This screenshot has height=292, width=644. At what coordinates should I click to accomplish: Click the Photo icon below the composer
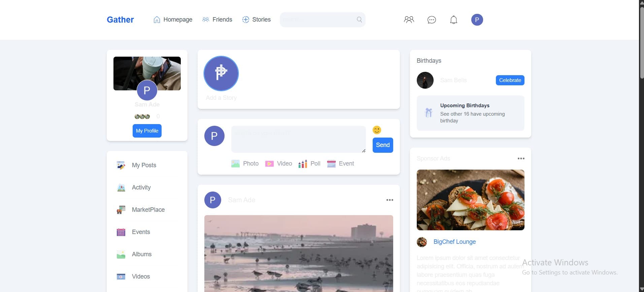point(236,164)
